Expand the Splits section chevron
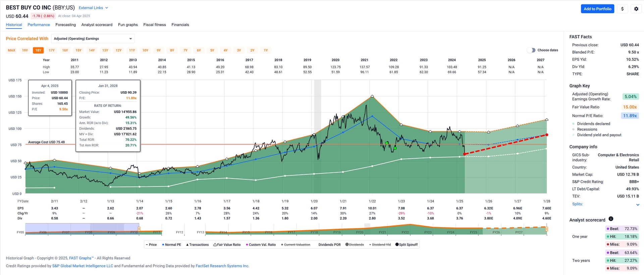 point(638,205)
